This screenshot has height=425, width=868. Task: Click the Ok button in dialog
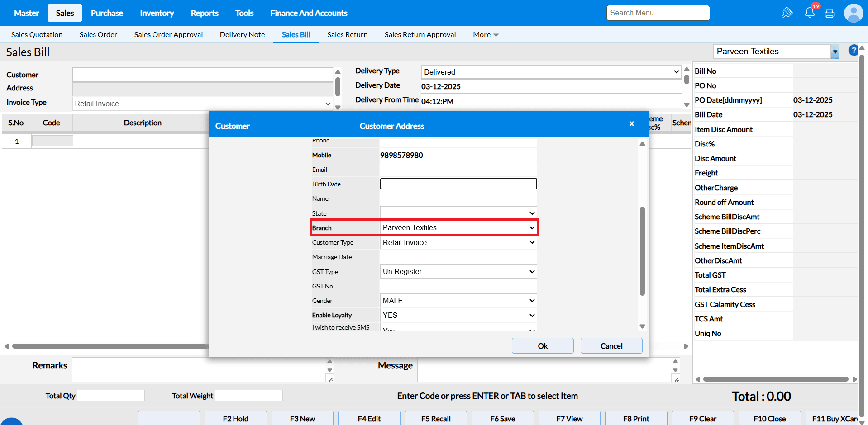[543, 346]
